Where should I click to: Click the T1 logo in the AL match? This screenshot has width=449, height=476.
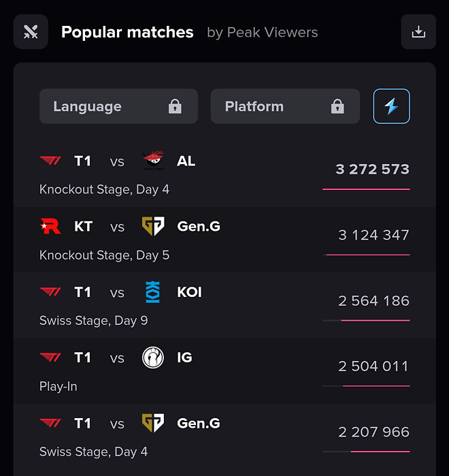pos(50,161)
